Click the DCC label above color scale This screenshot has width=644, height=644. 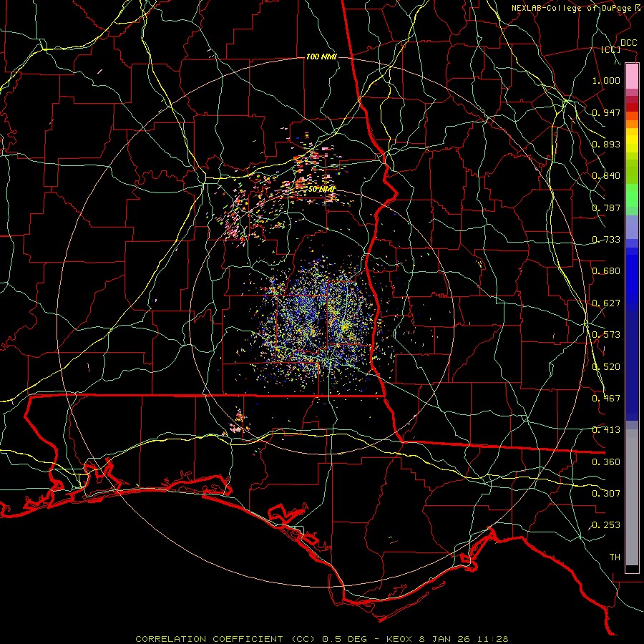pyautogui.click(x=628, y=43)
